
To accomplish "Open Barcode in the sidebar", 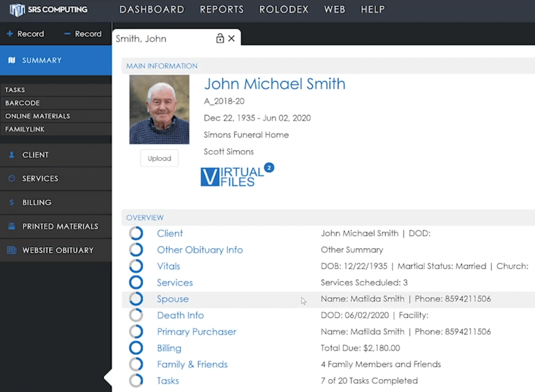I will pyautogui.click(x=56, y=103).
